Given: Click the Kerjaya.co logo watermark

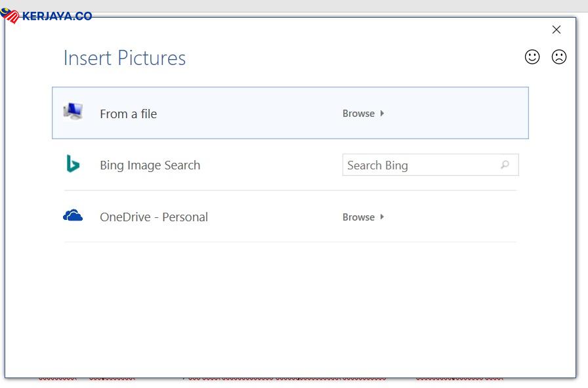Looking at the screenshot, I should coord(47,16).
